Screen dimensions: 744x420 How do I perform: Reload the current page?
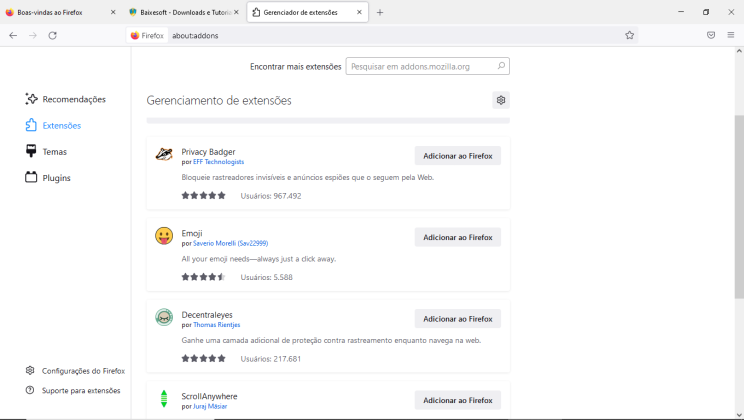pyautogui.click(x=53, y=35)
